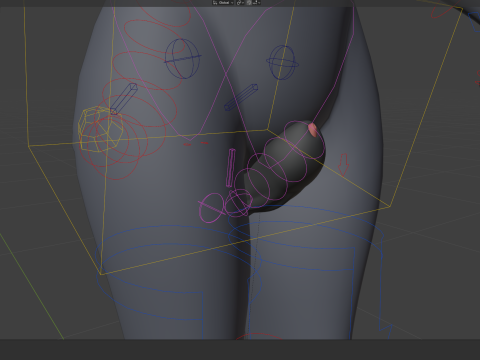Open the Global transform orientation dropdown
This screenshot has width=480, height=360.
[x=223, y=3]
